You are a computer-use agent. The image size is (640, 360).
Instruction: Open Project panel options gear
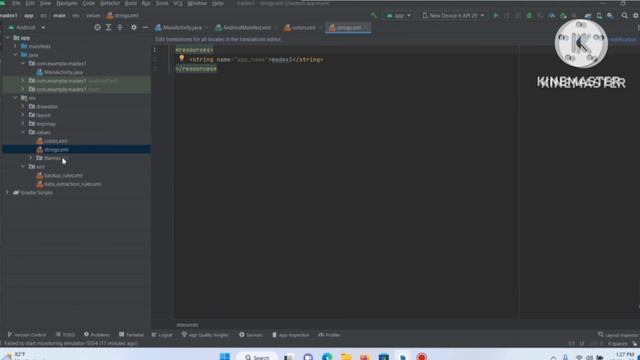pyautogui.click(x=134, y=27)
